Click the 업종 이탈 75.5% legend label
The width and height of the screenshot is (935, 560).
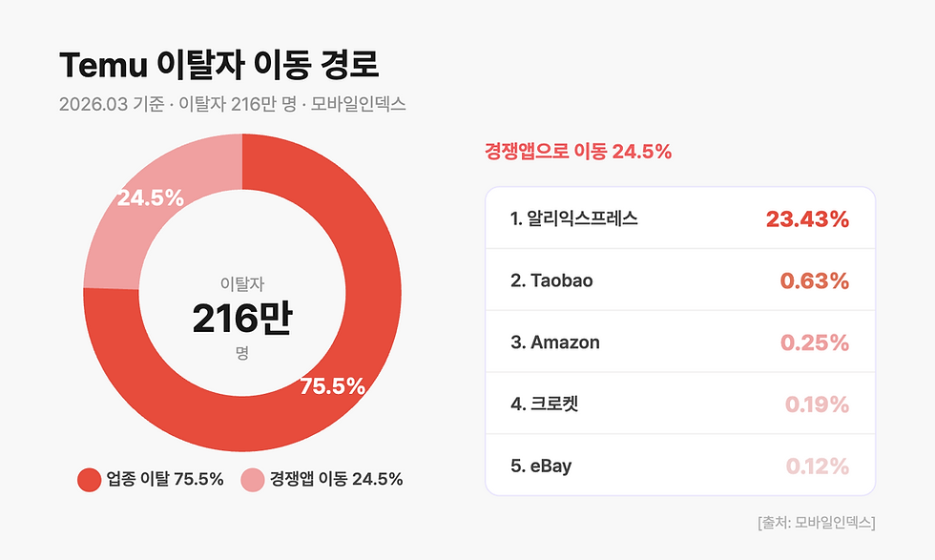click(x=165, y=480)
